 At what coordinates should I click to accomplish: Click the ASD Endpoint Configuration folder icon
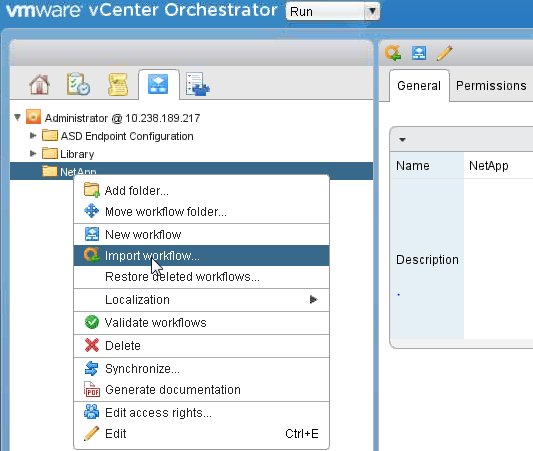(x=50, y=135)
